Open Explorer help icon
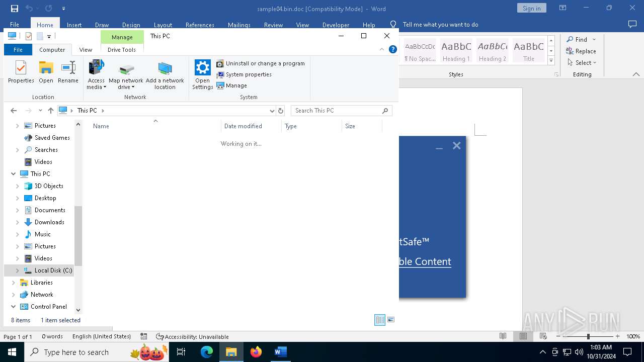644x362 pixels. tap(393, 49)
